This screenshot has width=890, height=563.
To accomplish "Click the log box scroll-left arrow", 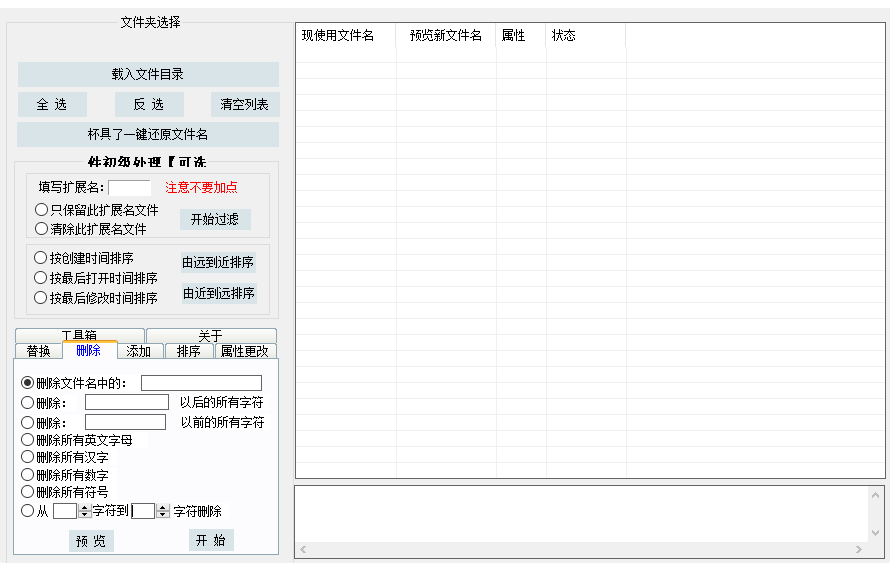I will pyautogui.click(x=304, y=549).
